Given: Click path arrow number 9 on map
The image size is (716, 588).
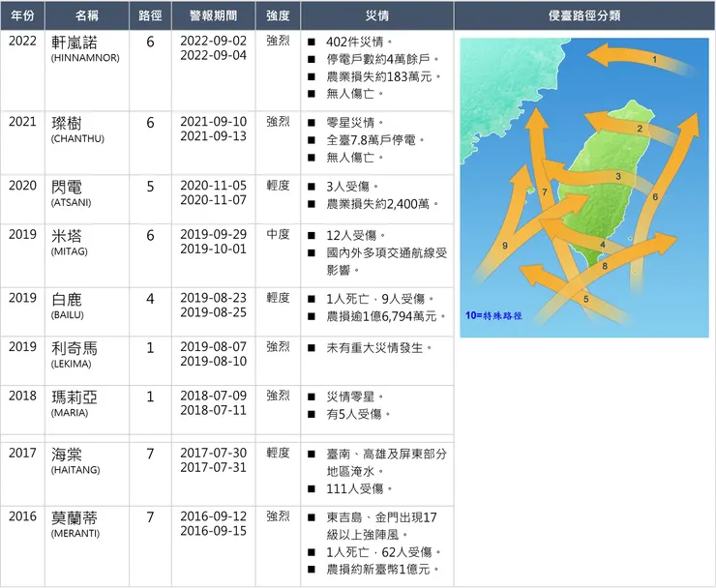Looking at the screenshot, I should (504, 246).
